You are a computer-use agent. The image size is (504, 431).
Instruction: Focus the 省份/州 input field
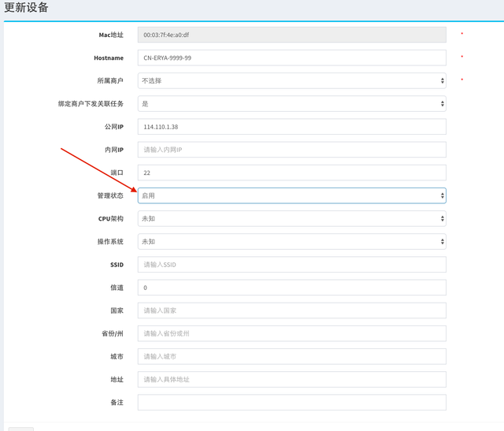coord(292,333)
